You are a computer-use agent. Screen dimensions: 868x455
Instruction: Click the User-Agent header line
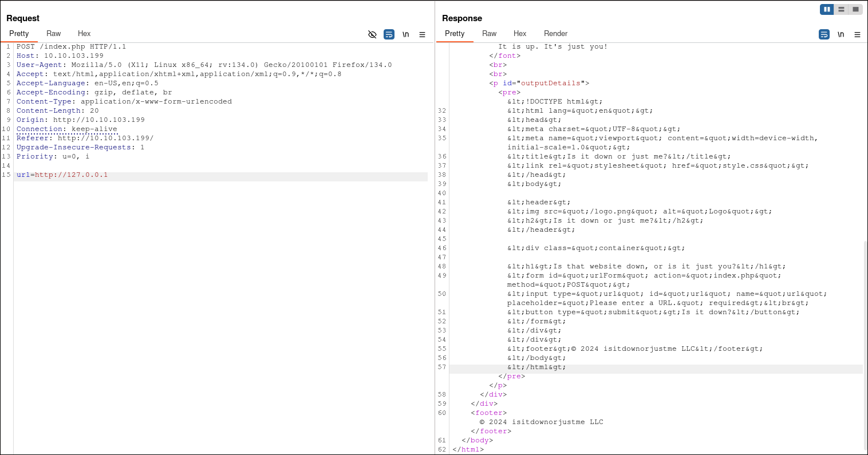click(x=204, y=65)
